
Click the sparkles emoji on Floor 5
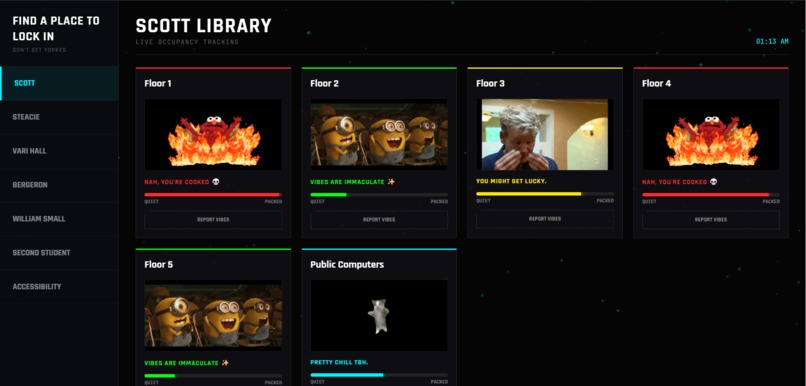tap(225, 363)
